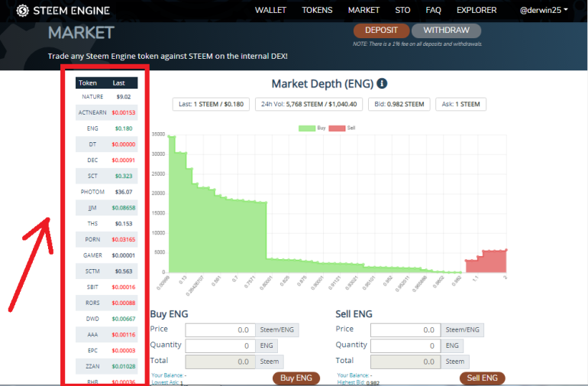Click the Lowest Ask link
588x386 pixels.
pyautogui.click(x=165, y=382)
